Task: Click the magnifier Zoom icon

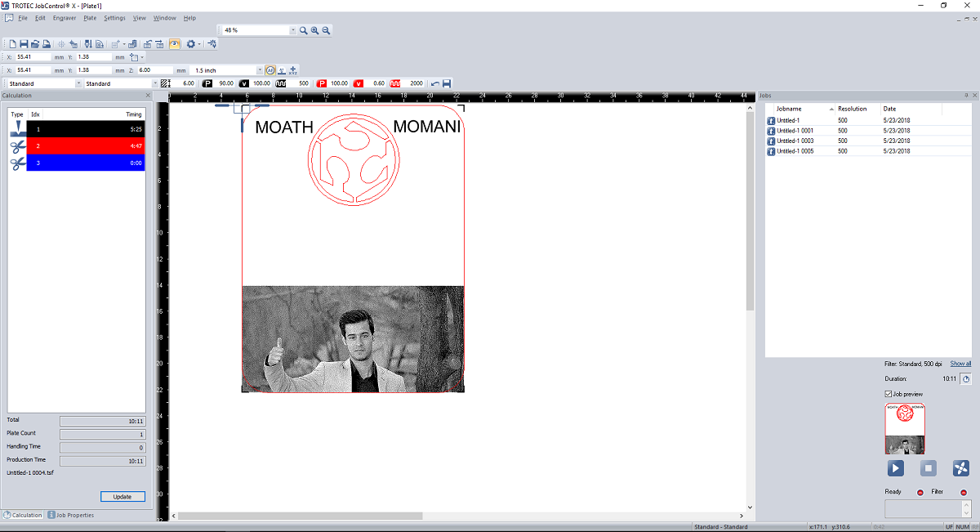Action: (303, 30)
